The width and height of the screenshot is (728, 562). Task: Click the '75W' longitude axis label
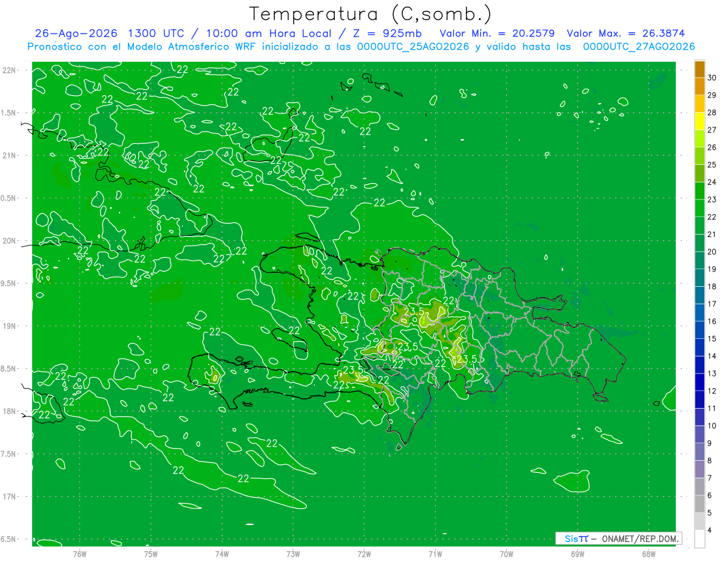click(x=150, y=554)
